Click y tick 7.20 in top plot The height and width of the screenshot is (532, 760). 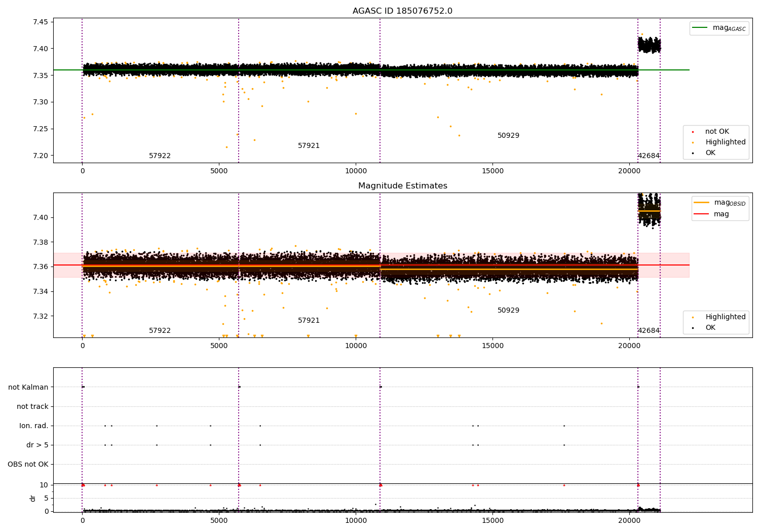click(x=41, y=156)
